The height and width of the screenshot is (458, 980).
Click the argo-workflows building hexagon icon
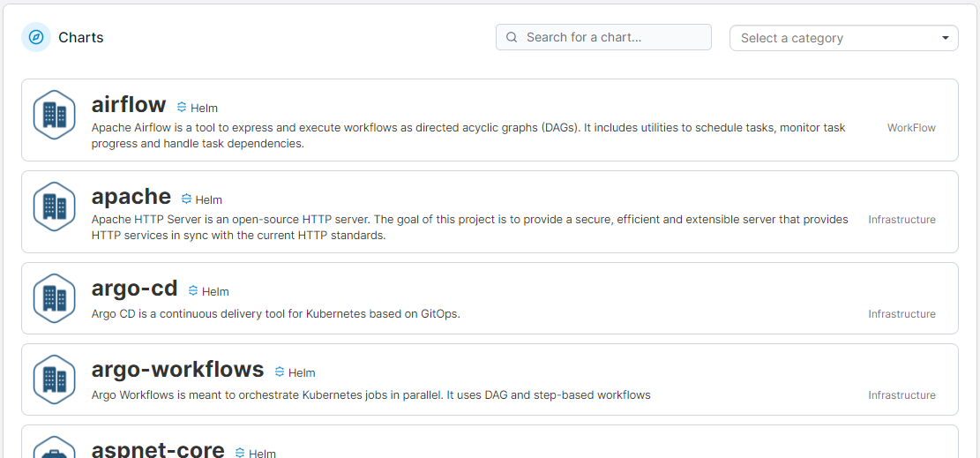(x=55, y=379)
